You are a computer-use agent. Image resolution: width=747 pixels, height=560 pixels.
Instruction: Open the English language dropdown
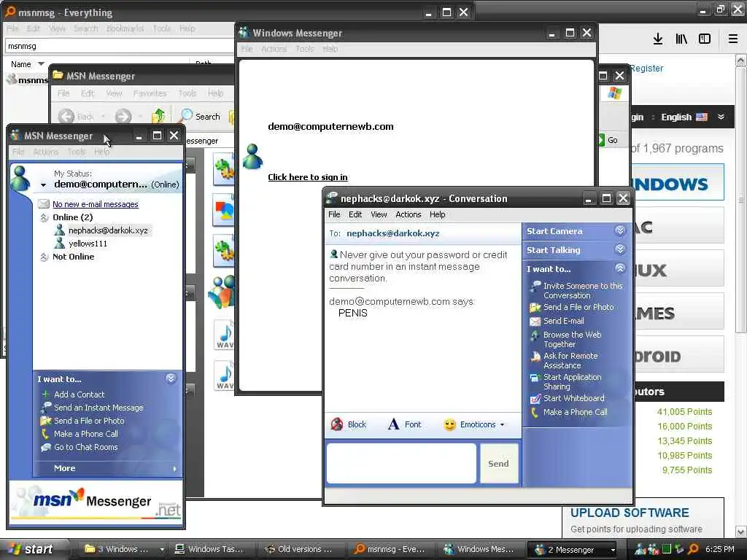(x=692, y=117)
